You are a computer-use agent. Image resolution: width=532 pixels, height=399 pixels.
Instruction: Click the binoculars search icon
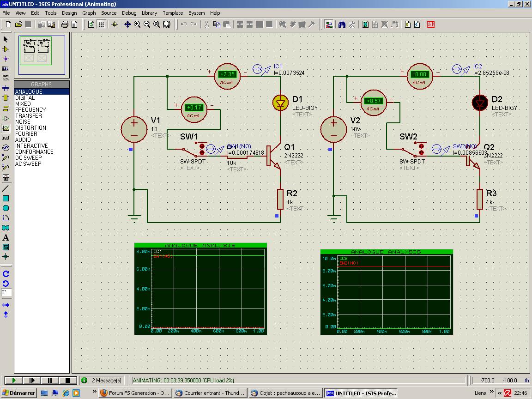tap(342, 24)
